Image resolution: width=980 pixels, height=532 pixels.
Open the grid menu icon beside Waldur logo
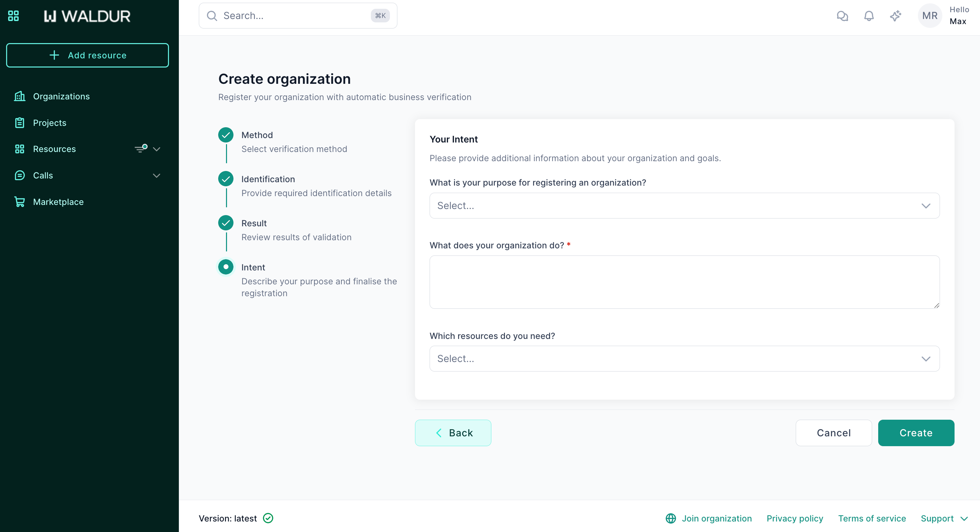pos(13,16)
